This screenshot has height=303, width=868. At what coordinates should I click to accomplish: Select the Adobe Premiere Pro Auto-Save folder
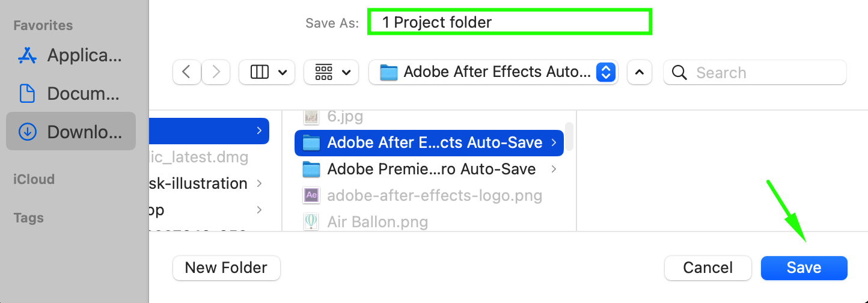(429, 170)
